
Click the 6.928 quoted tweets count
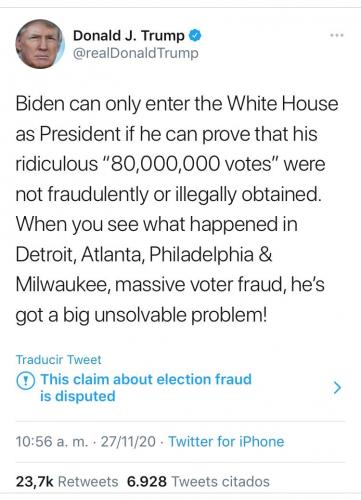[147, 482]
